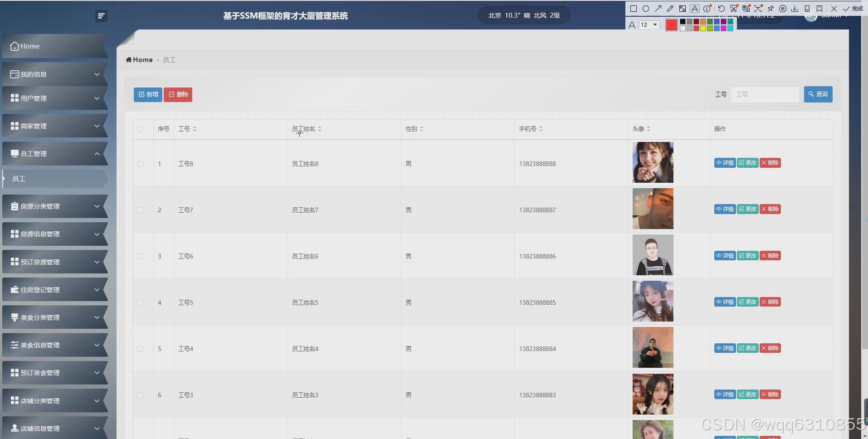Select the mosaic blur tool

[683, 9]
